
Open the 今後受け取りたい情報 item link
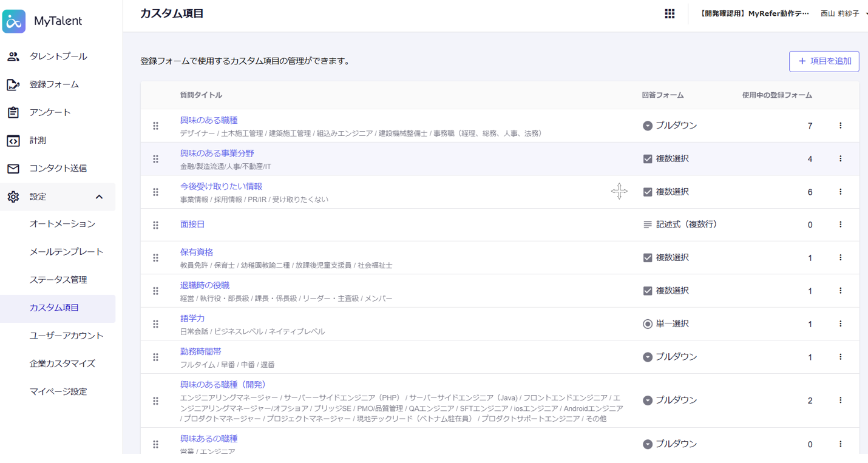(x=221, y=186)
